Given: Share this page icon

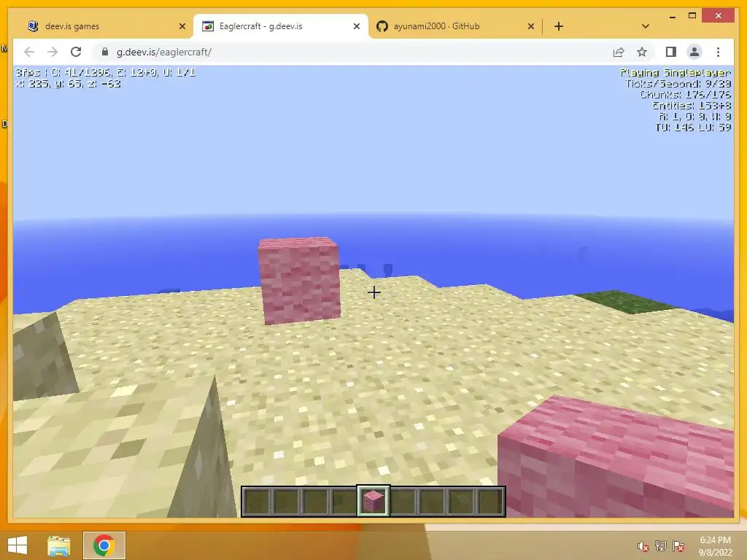Looking at the screenshot, I should [619, 52].
